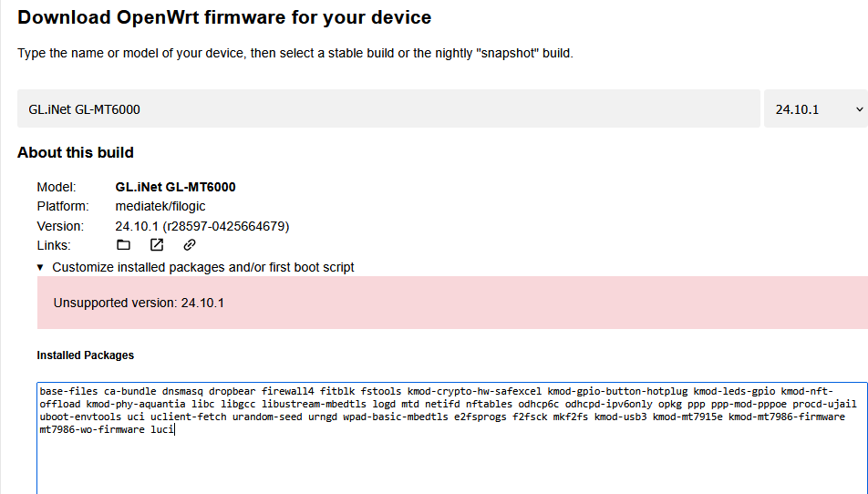The height and width of the screenshot is (494, 868).
Task: Open the 24.10.1 version selector
Action: point(815,109)
